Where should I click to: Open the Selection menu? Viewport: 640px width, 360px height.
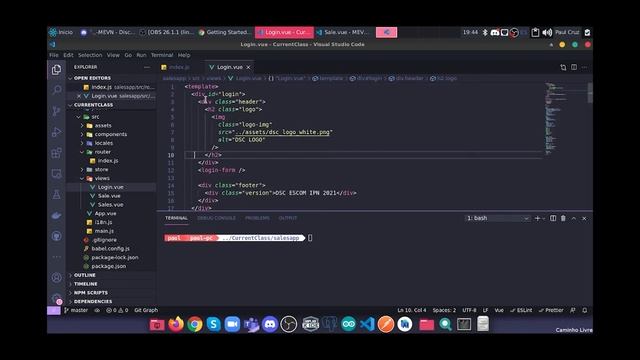[x=90, y=55]
